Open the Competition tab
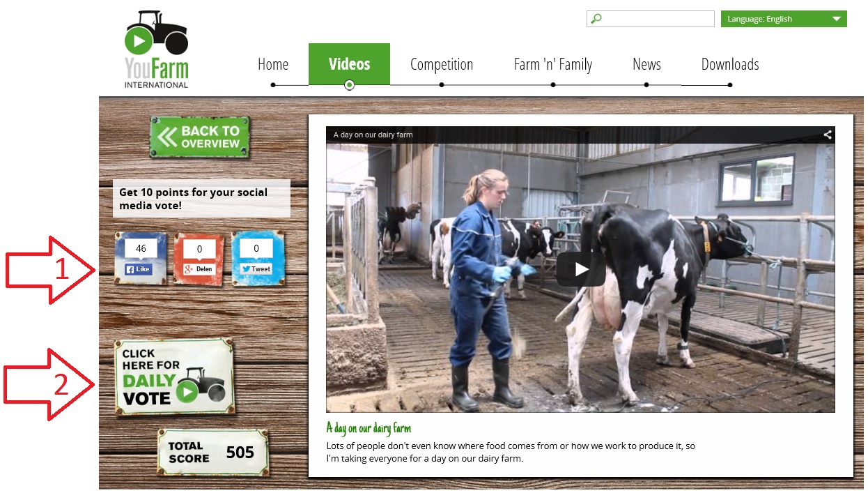The image size is (868, 493). [x=442, y=65]
